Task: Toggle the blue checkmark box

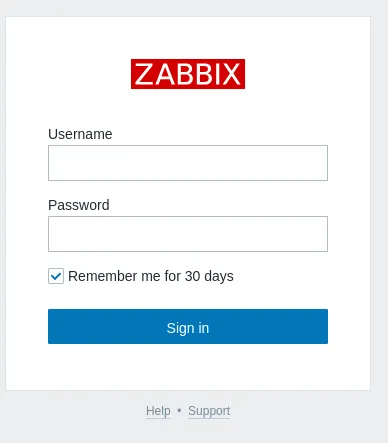Action: [x=56, y=276]
